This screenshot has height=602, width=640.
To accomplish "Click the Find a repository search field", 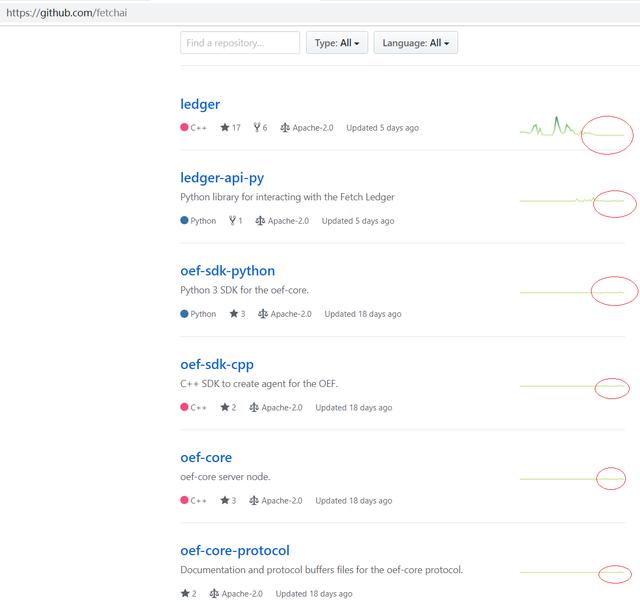I will (240, 43).
